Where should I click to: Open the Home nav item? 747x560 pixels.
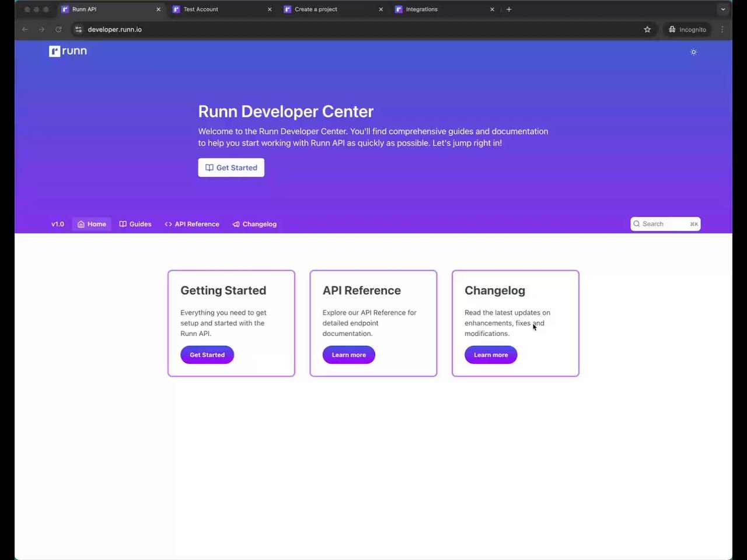[x=92, y=224]
